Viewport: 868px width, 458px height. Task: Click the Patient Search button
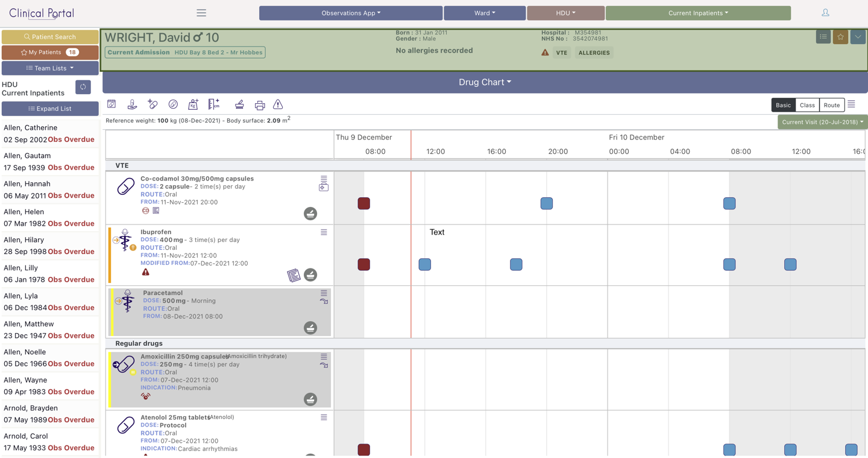tap(50, 37)
